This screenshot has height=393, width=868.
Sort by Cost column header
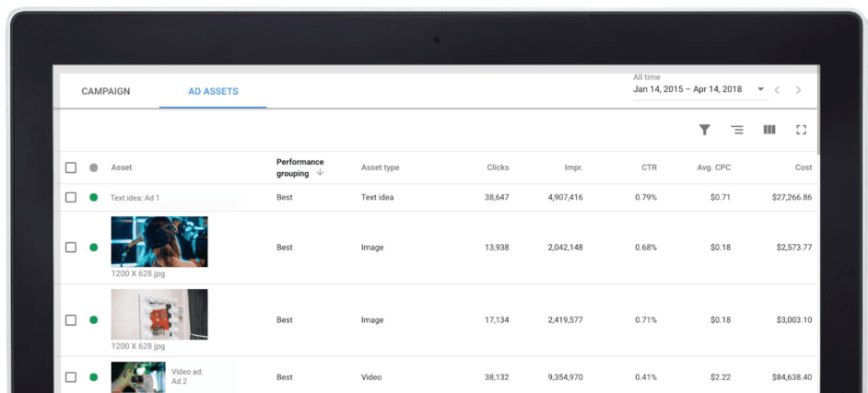click(803, 168)
